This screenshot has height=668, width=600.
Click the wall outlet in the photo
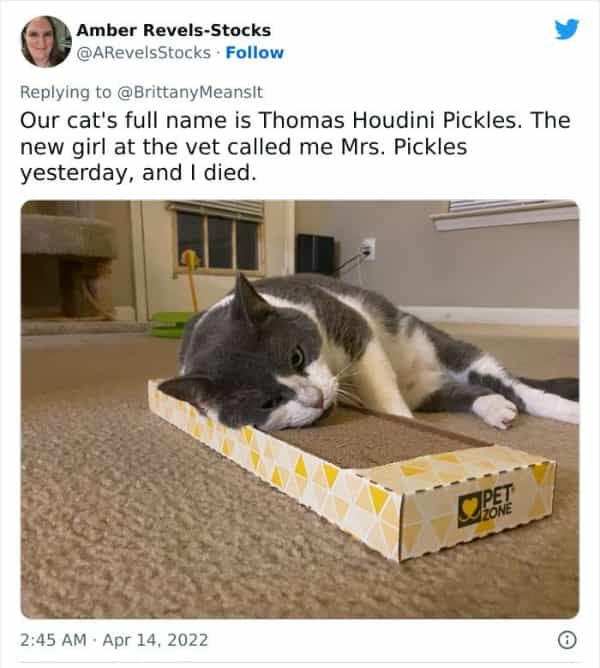click(368, 249)
